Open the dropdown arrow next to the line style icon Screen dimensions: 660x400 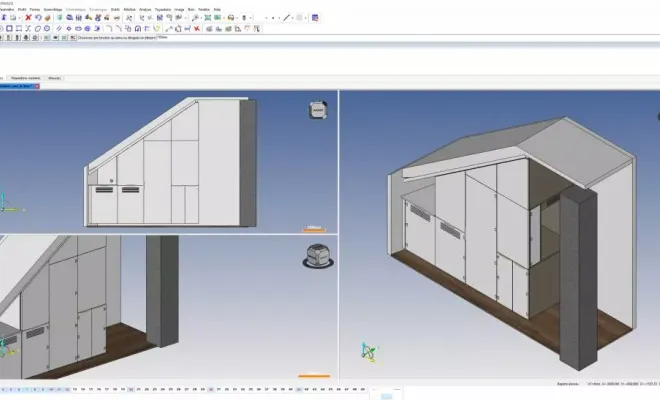tap(293, 18)
